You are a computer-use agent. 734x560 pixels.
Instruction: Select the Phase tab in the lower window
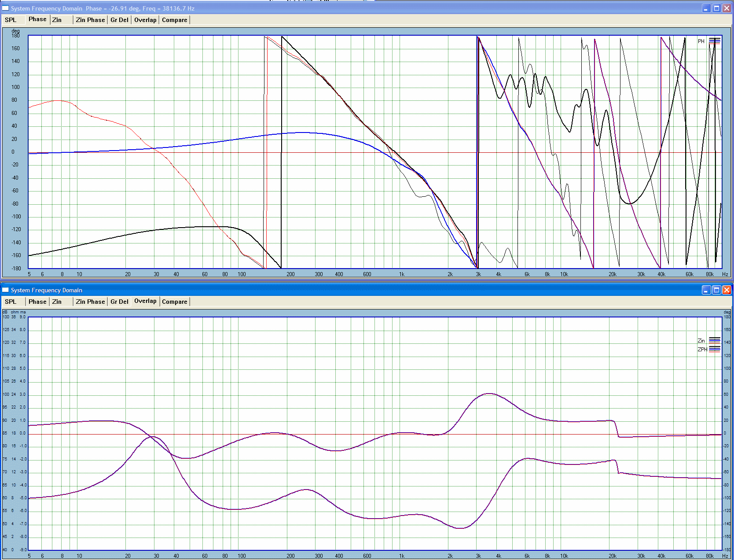click(x=37, y=302)
